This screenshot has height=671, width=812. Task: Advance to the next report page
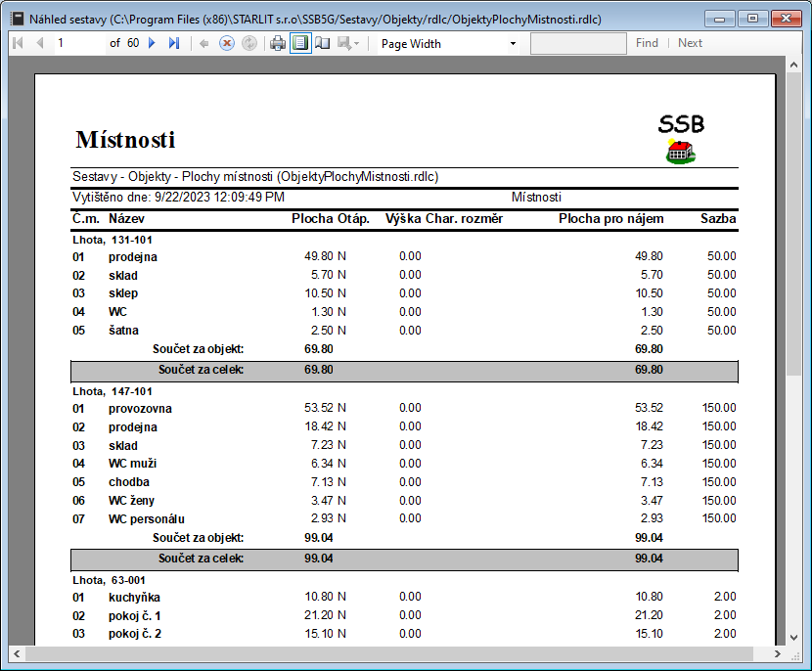click(x=152, y=43)
